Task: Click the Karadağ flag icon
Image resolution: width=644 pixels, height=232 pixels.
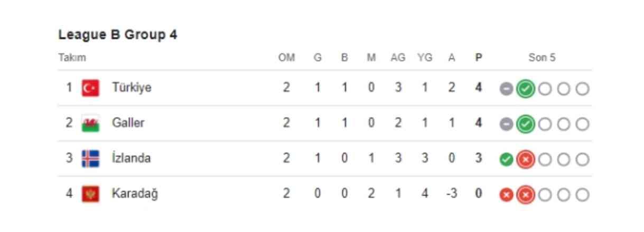Action: coord(90,194)
